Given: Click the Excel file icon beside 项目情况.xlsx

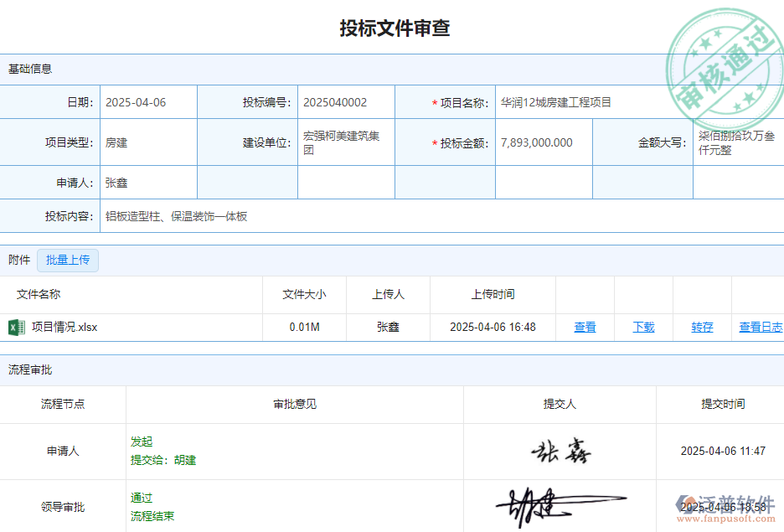Looking at the screenshot, I should click(x=17, y=328).
